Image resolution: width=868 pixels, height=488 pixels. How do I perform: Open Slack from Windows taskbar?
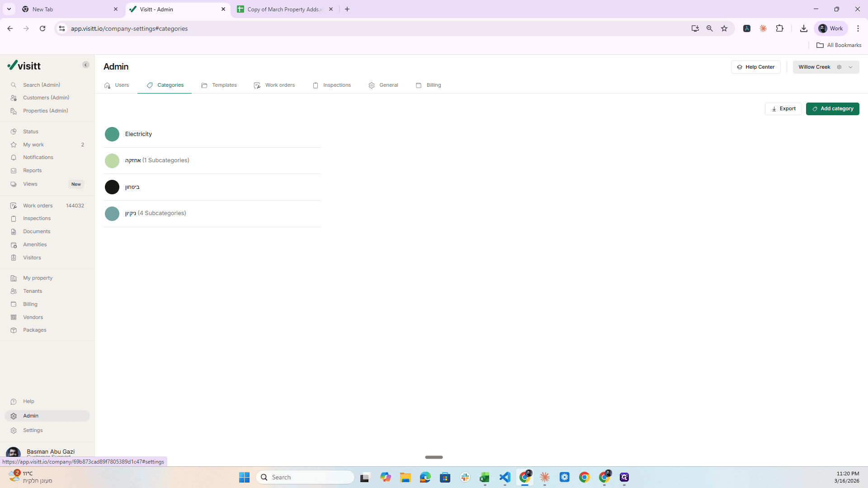click(465, 477)
